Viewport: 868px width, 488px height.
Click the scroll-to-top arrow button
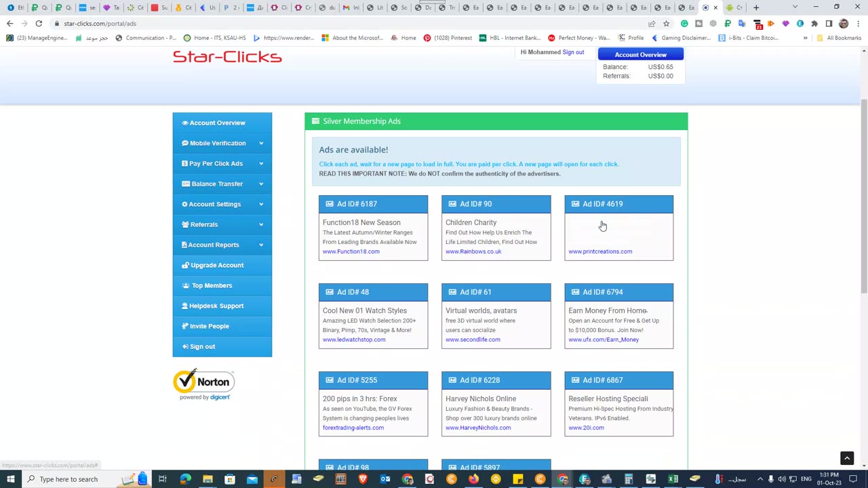point(847,458)
